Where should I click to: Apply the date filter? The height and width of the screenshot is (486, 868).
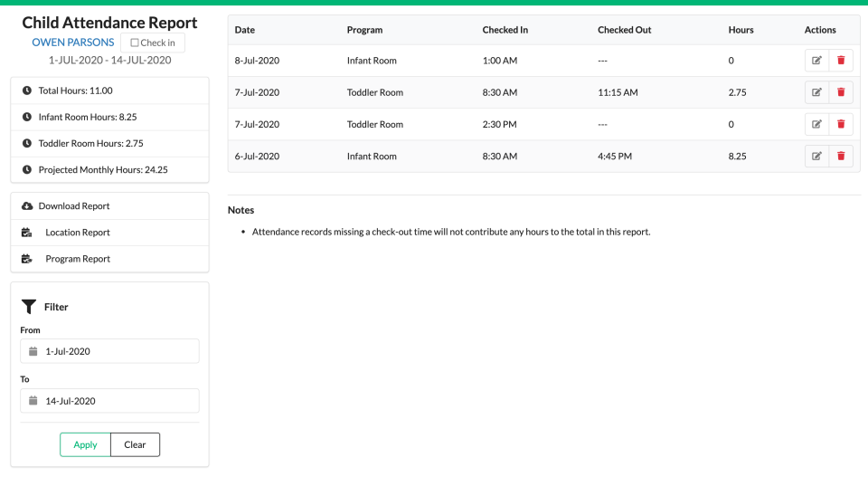pos(85,444)
